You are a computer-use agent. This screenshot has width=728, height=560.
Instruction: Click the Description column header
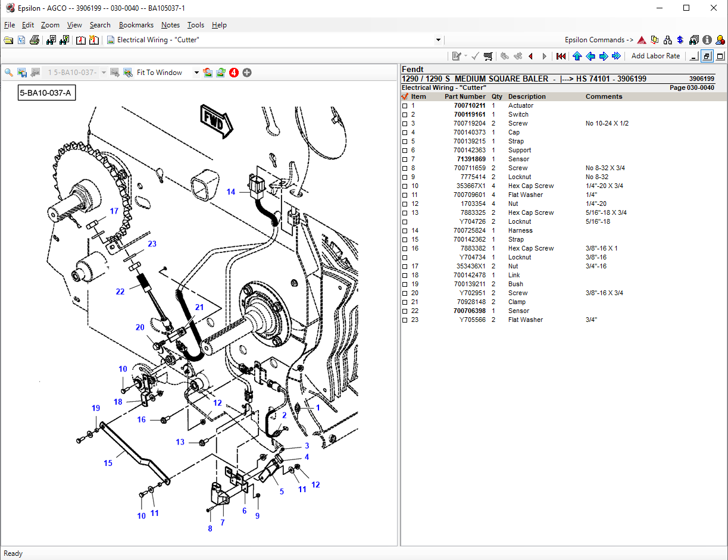point(527,96)
